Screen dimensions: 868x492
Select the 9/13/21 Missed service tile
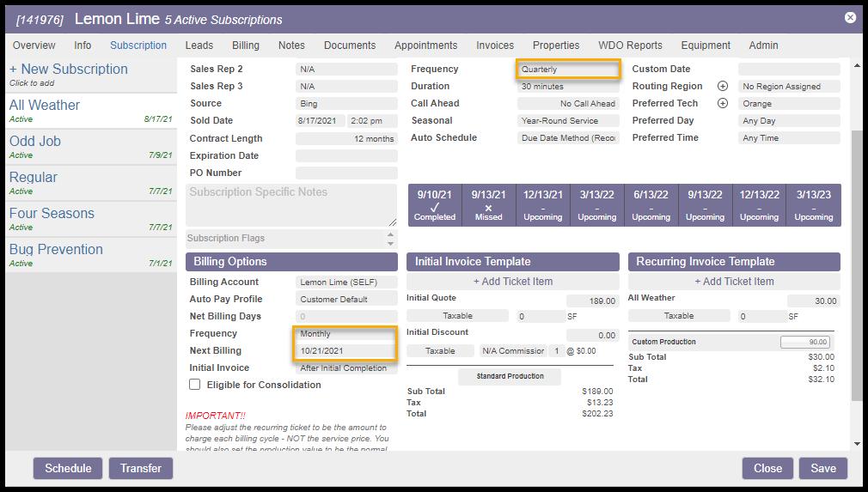point(488,205)
